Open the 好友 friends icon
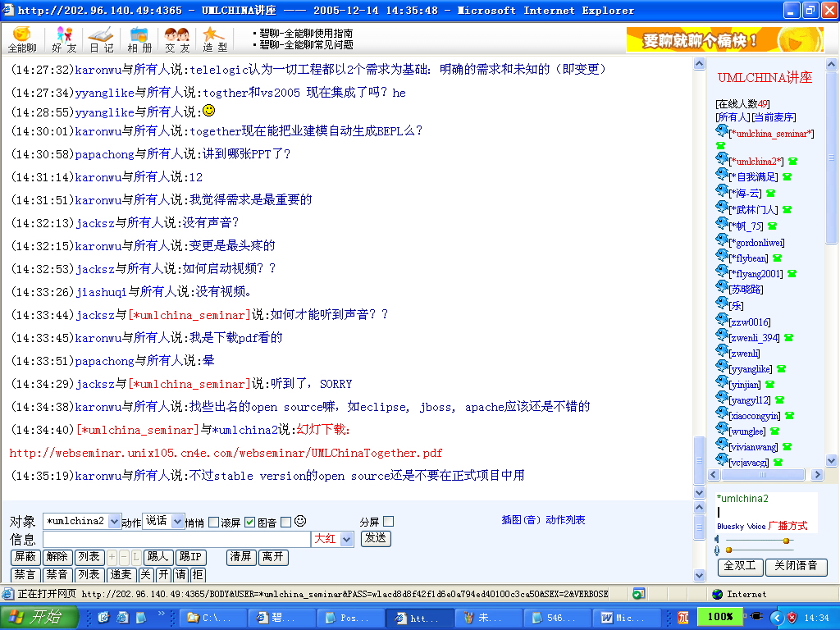The image size is (840, 630). coord(64,39)
